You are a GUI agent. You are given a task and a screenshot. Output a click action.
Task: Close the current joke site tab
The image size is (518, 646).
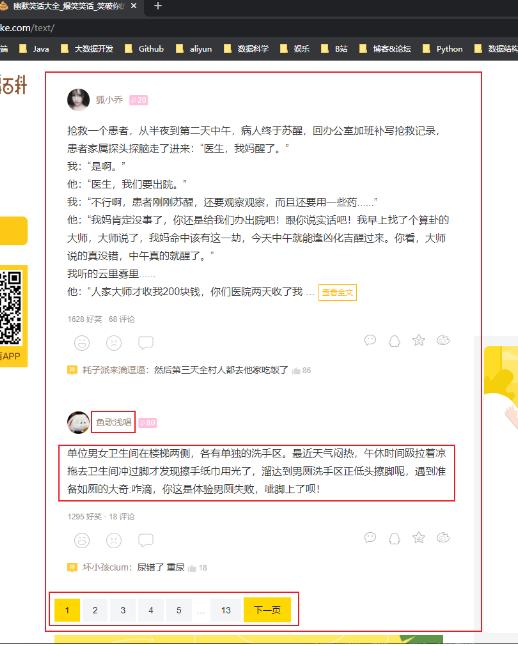[134, 6]
